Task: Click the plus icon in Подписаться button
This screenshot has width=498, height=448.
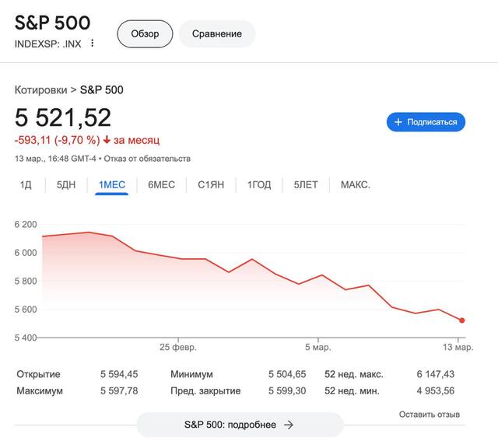Action: 398,122
